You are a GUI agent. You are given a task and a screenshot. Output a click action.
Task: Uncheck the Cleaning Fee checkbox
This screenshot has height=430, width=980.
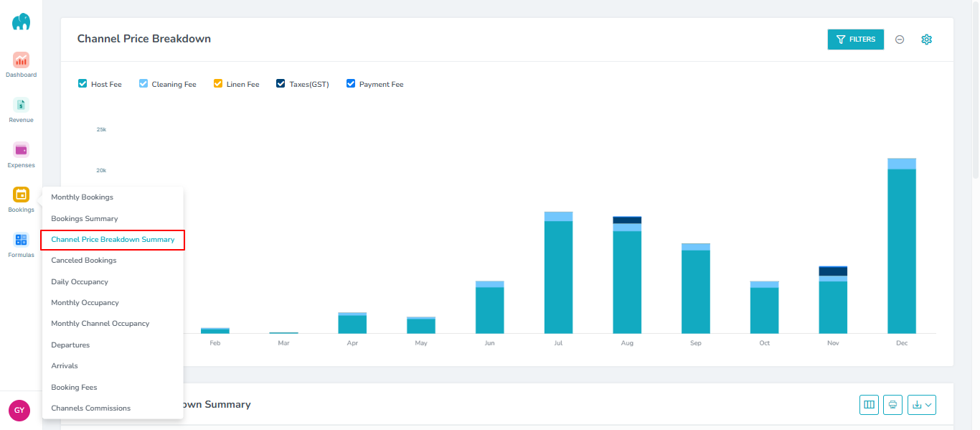(x=143, y=83)
